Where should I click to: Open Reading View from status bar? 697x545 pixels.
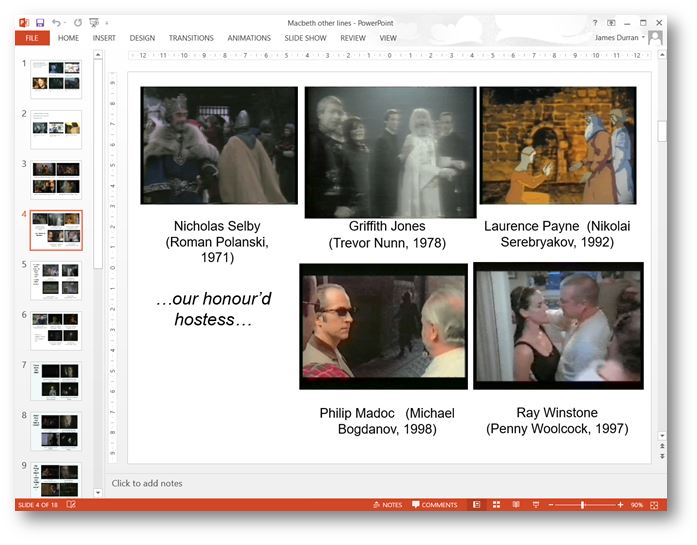point(514,505)
